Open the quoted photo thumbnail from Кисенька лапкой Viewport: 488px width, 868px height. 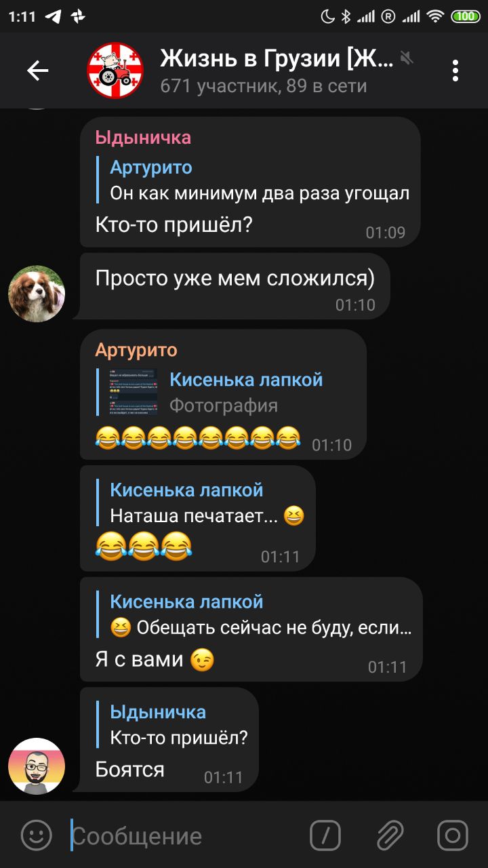pyautogui.click(x=134, y=392)
